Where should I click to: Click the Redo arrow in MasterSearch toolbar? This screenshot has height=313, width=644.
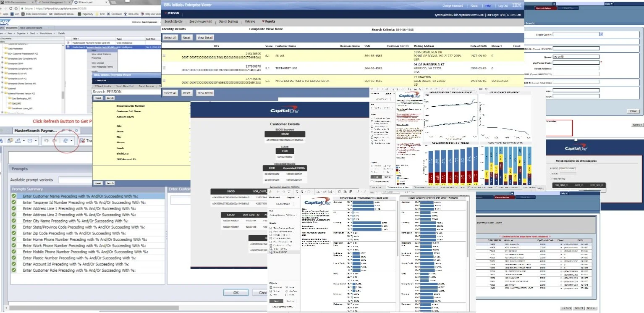click(55, 141)
